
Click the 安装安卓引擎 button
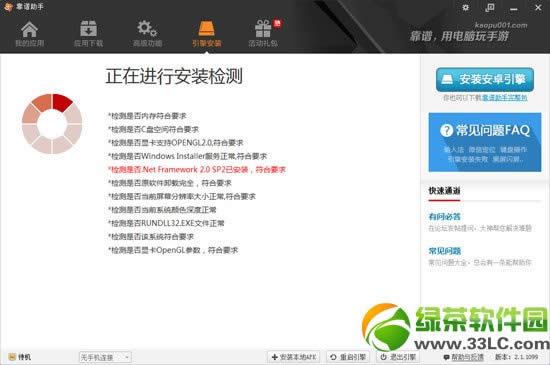(485, 80)
